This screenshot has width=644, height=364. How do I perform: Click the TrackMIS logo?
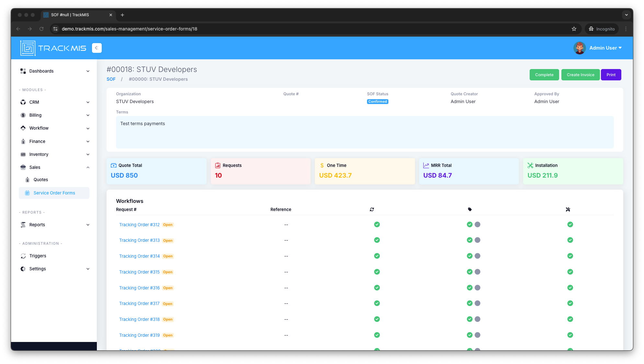point(53,48)
